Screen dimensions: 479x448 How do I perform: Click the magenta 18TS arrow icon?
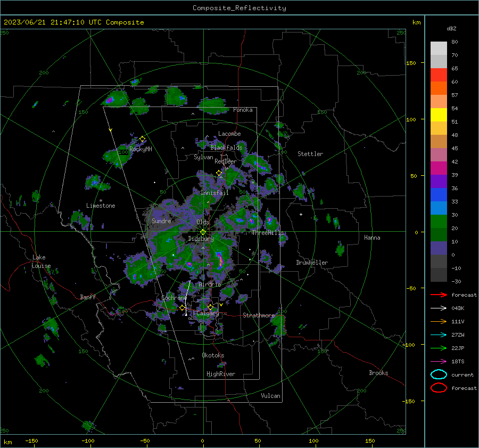[x=439, y=362]
